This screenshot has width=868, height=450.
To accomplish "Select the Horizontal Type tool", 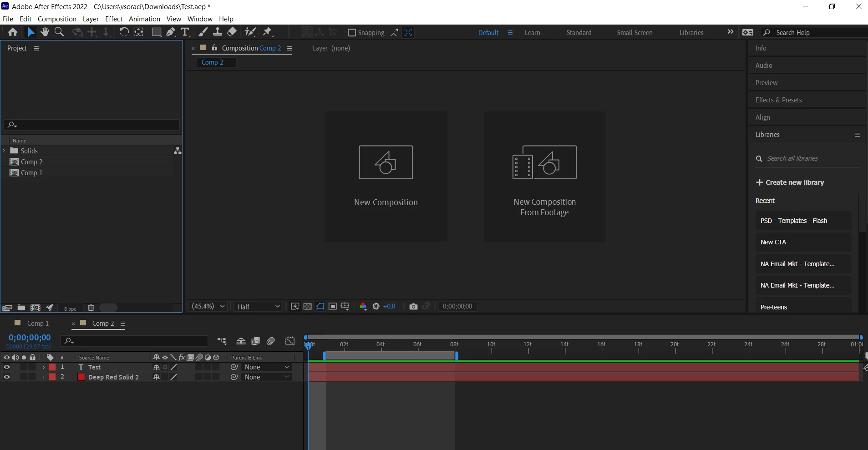I will 185,32.
